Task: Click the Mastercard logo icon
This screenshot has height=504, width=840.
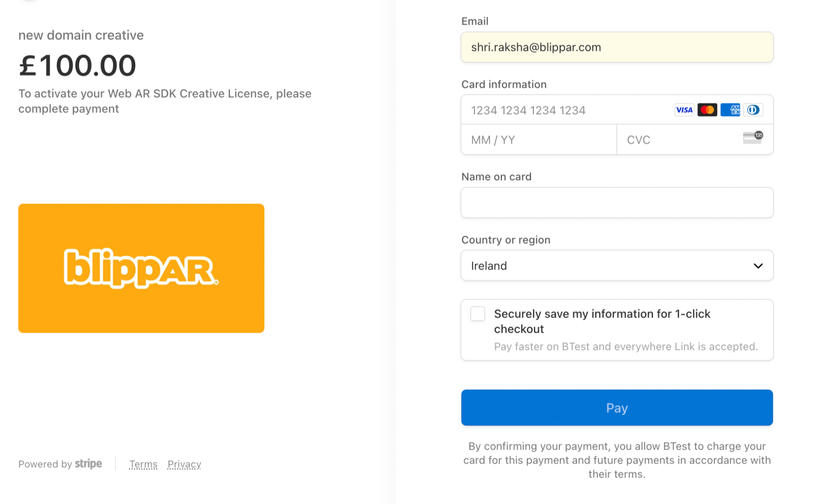Action: [x=707, y=110]
